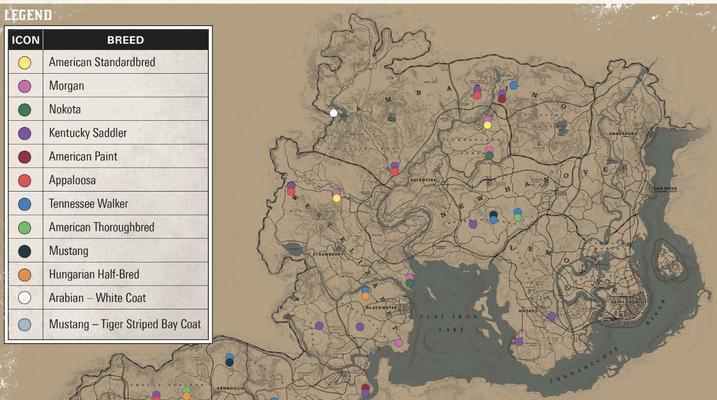Click the 'Flat Iron Lake' map label

(x=447, y=322)
